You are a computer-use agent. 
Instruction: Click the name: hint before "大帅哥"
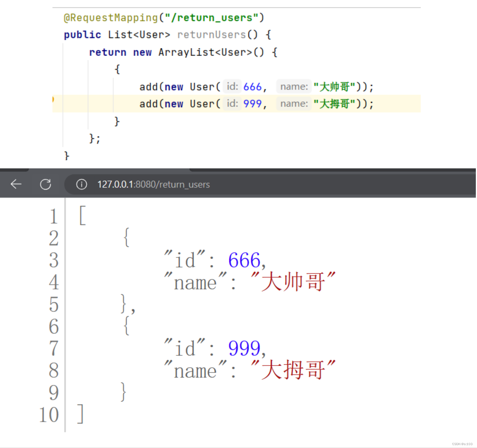pos(294,87)
